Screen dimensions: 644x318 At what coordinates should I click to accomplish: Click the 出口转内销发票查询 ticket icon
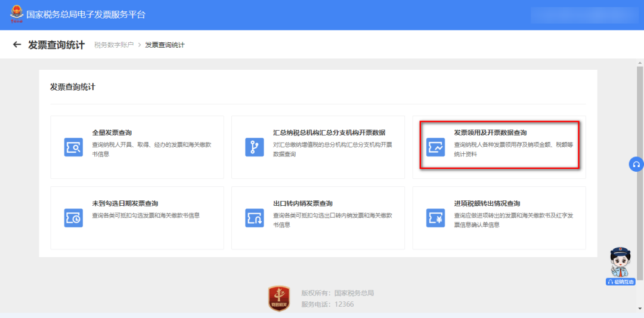pyautogui.click(x=255, y=218)
